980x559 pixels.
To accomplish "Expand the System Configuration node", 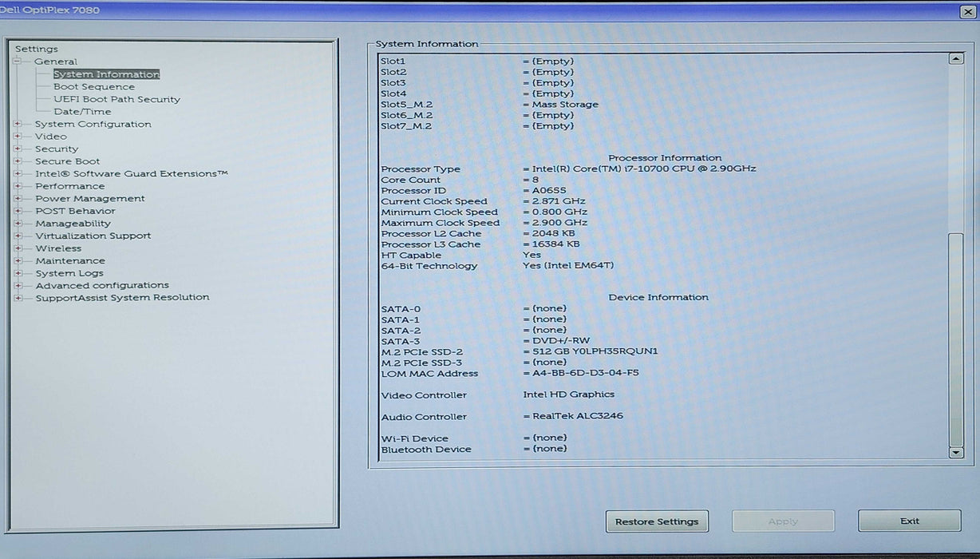I will [x=17, y=124].
